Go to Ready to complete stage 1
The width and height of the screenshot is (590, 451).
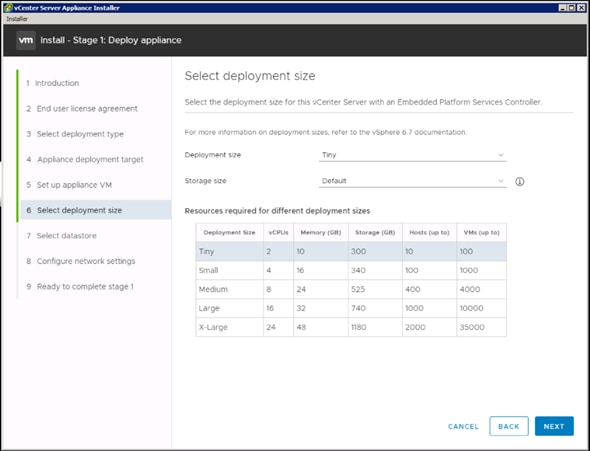click(80, 287)
